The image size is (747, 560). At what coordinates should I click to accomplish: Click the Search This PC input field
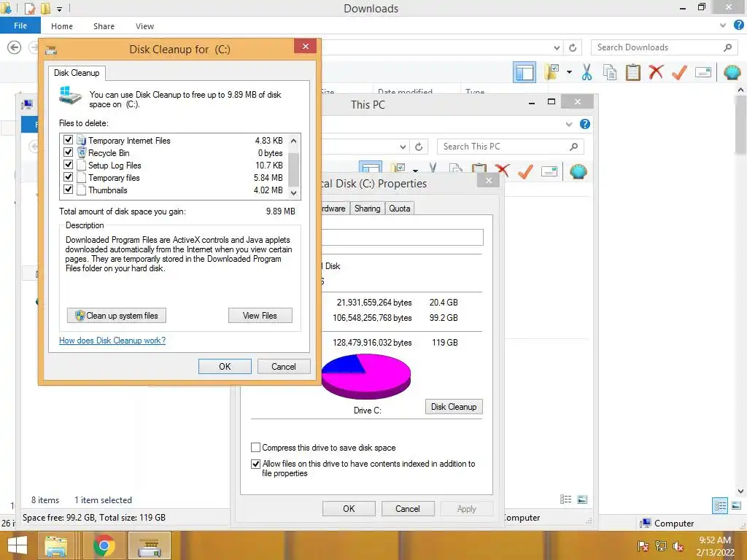pyautogui.click(x=510, y=147)
